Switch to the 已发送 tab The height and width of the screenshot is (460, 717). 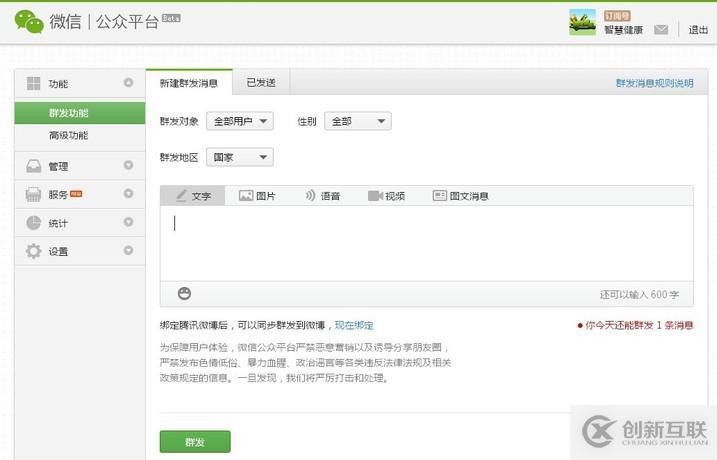261,82
